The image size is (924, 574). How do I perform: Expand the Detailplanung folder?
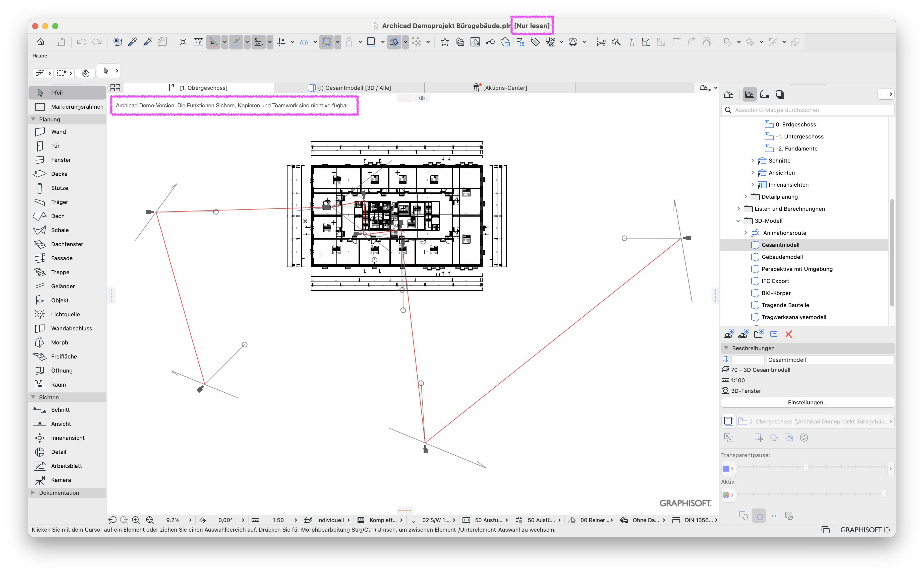click(x=745, y=197)
